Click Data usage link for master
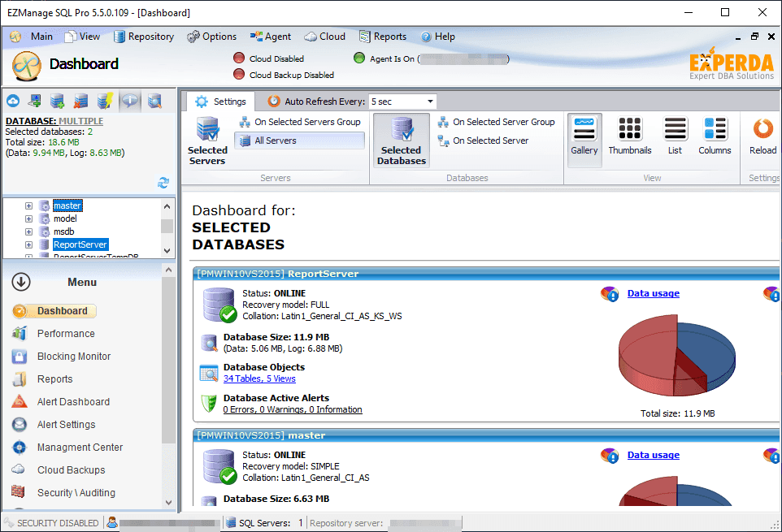 654,455
